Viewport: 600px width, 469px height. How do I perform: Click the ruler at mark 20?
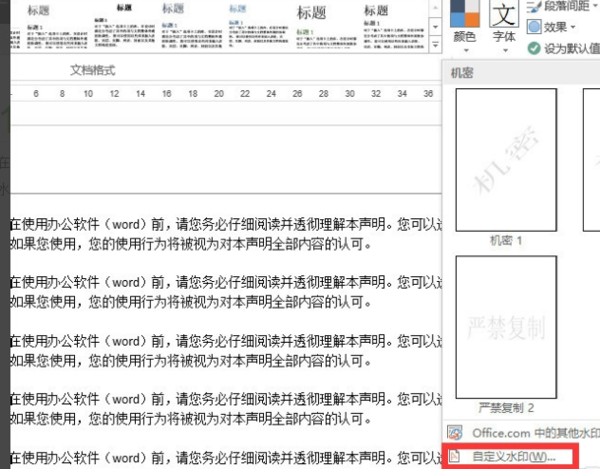219,94
